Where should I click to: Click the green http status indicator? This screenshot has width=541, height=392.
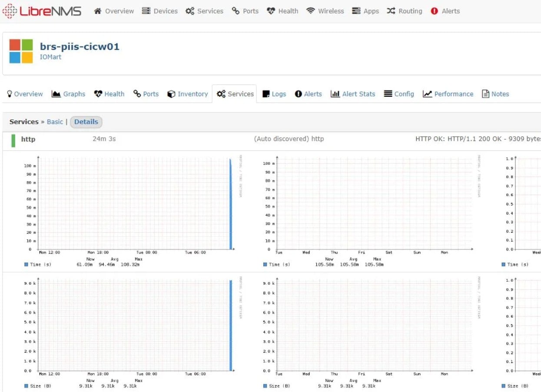pos(13,141)
